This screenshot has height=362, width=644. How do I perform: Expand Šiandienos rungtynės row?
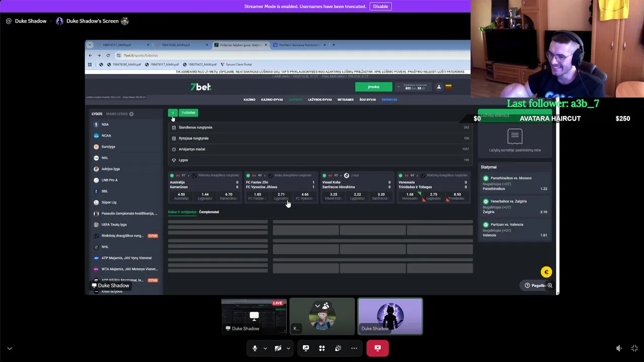pyautogui.click(x=320, y=127)
